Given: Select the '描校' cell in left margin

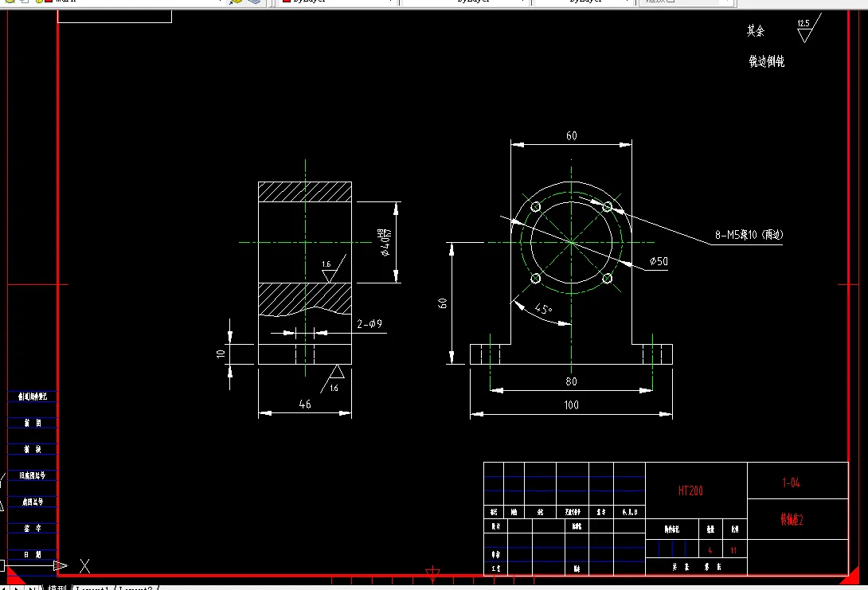Looking at the screenshot, I should tap(33, 449).
